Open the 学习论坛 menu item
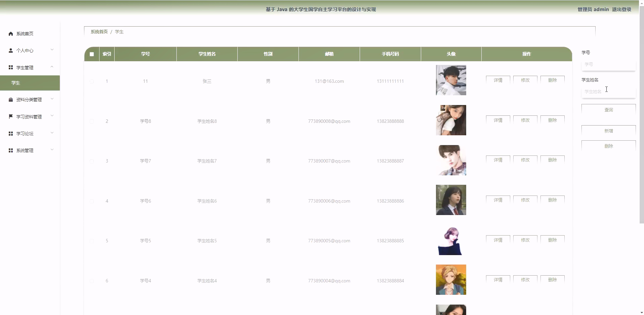This screenshot has width=644, height=315. point(30,134)
